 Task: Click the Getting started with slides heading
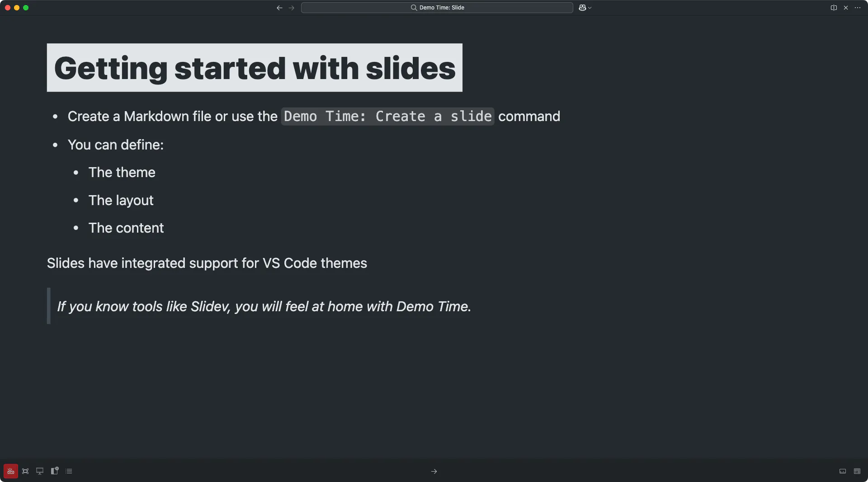(255, 68)
